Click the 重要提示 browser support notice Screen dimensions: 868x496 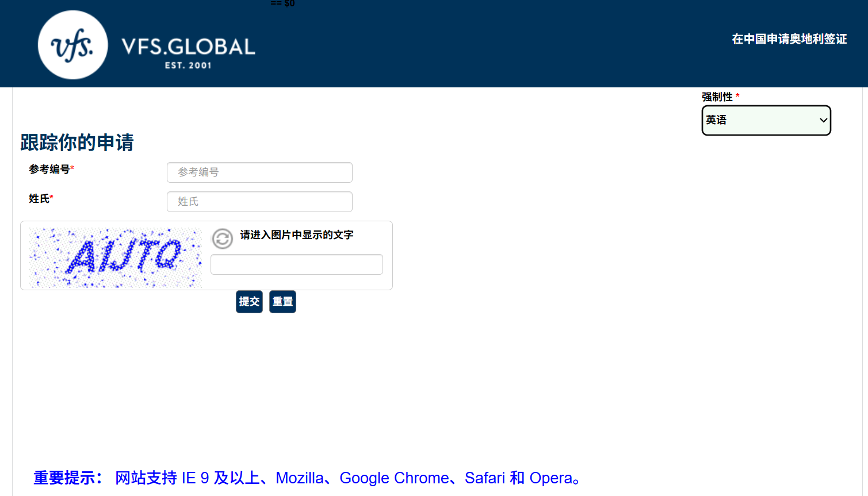pos(308,478)
